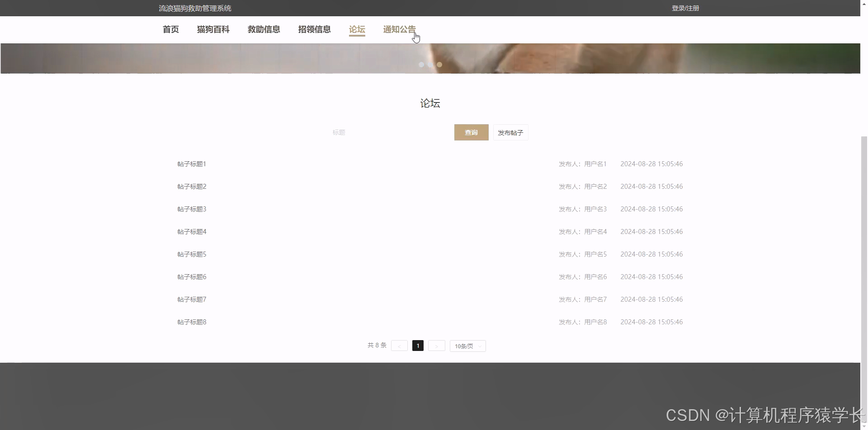Expand the page size selector arrow
Image resolution: width=868 pixels, height=430 pixels.
coord(480,346)
